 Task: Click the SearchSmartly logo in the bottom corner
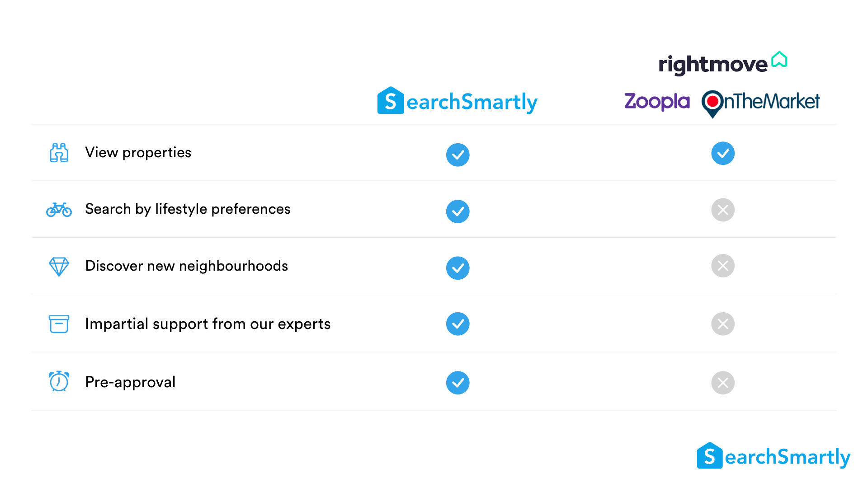(x=774, y=456)
